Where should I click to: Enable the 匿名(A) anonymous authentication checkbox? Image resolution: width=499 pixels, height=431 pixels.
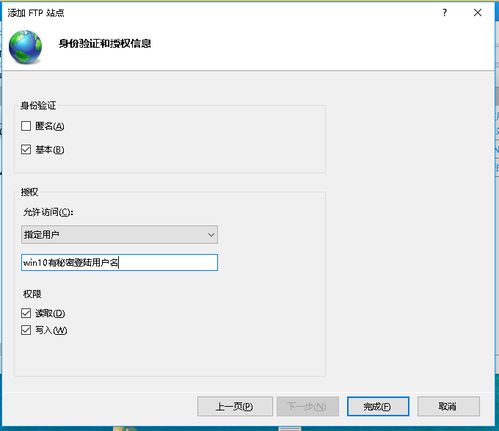tap(26, 126)
